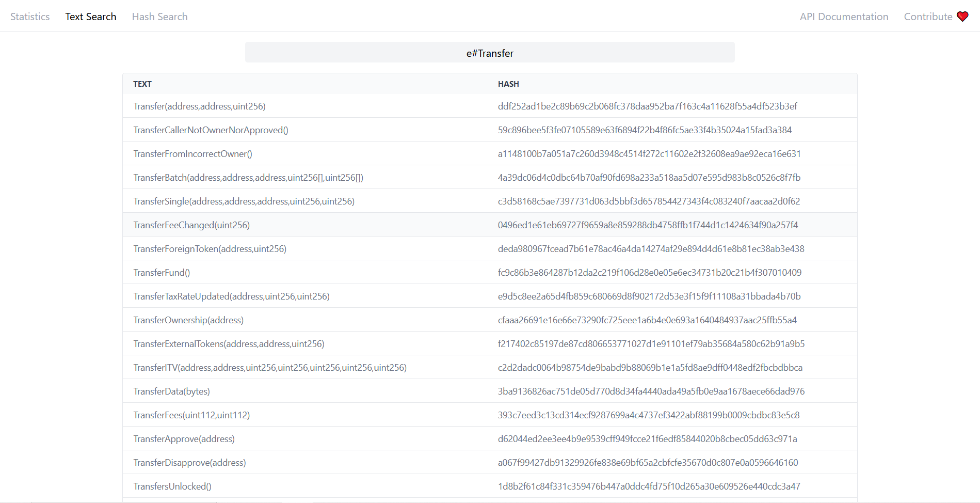Click the HASH column header
980x503 pixels.
pos(508,84)
